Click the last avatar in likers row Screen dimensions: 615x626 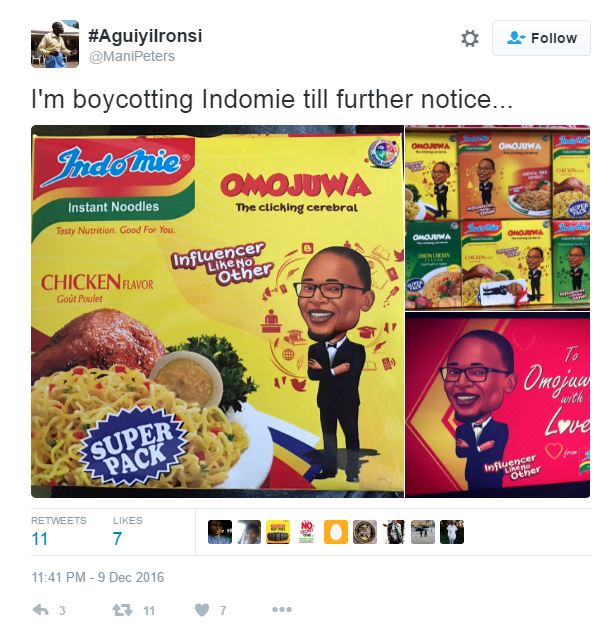tap(452, 532)
